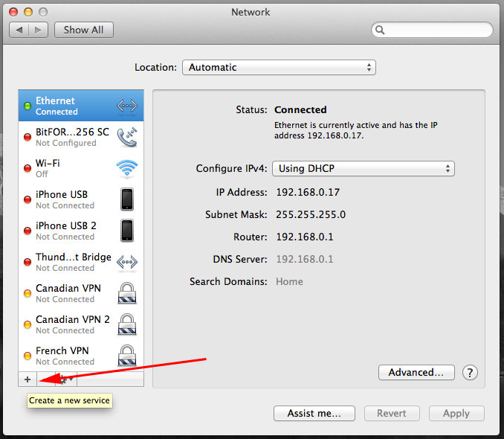
Task: Click the Show All button
Action: click(x=83, y=30)
